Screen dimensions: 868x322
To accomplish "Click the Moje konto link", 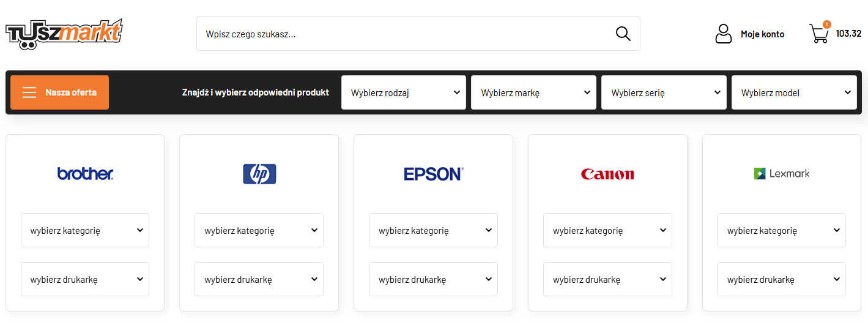I will (x=762, y=34).
